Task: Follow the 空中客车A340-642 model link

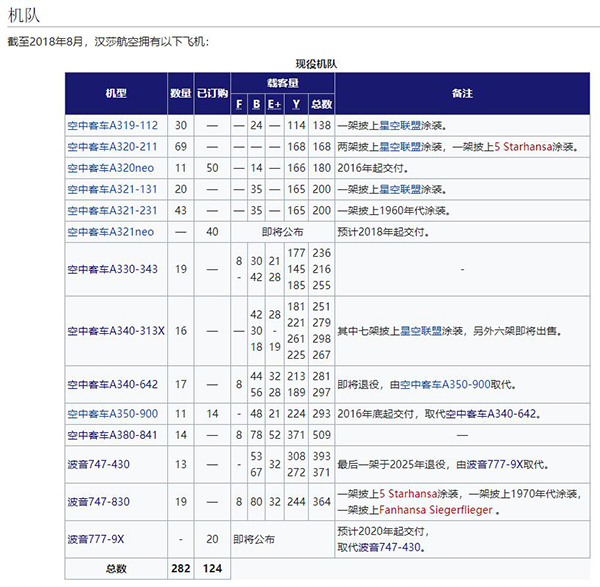Action: click(x=112, y=385)
